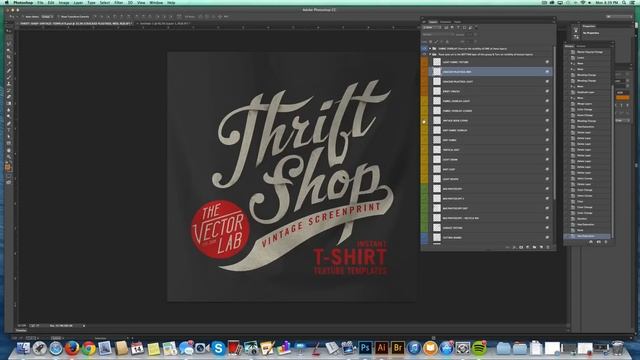The width and height of the screenshot is (640, 360).
Task: Filter layers by smart objects icon
Action: click(470, 27)
